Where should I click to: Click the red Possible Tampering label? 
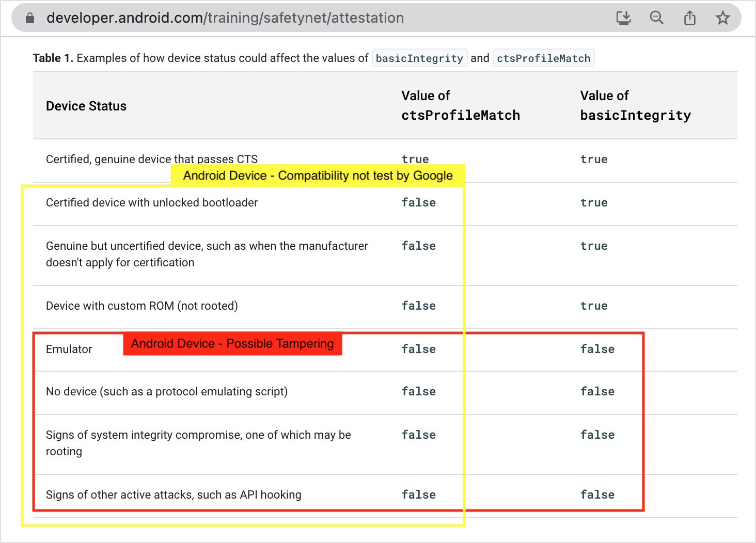(232, 344)
